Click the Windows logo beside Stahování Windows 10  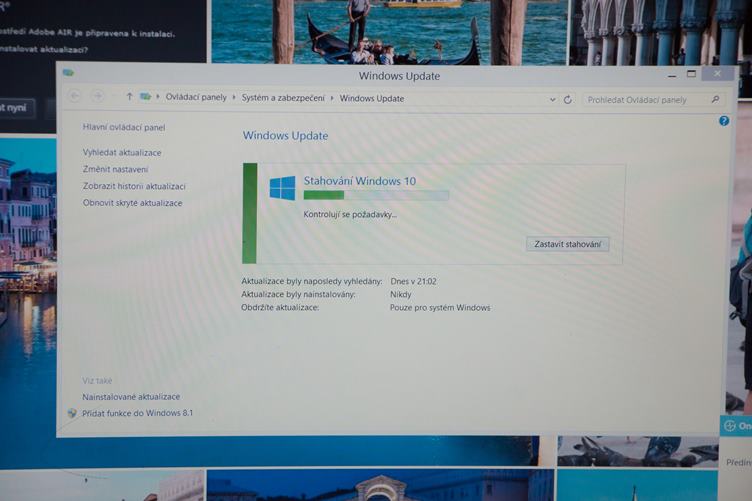coord(282,188)
